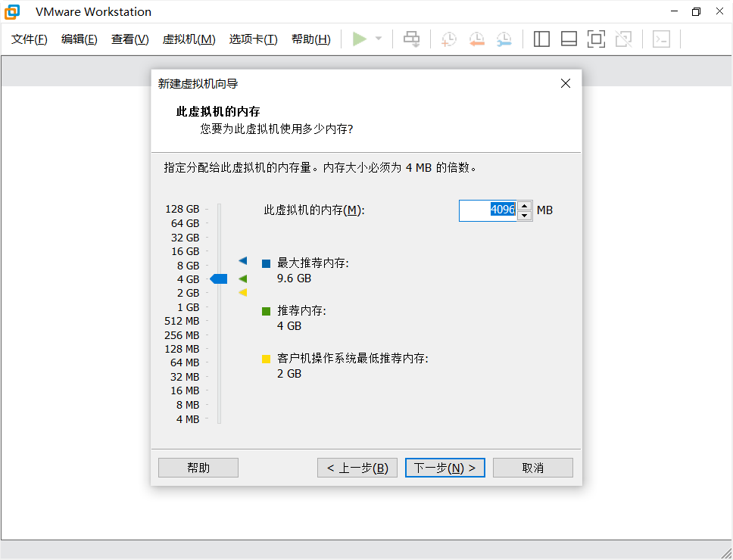Image resolution: width=733 pixels, height=560 pixels.
Task: Open the 帮助(H) menu
Action: [x=311, y=39]
